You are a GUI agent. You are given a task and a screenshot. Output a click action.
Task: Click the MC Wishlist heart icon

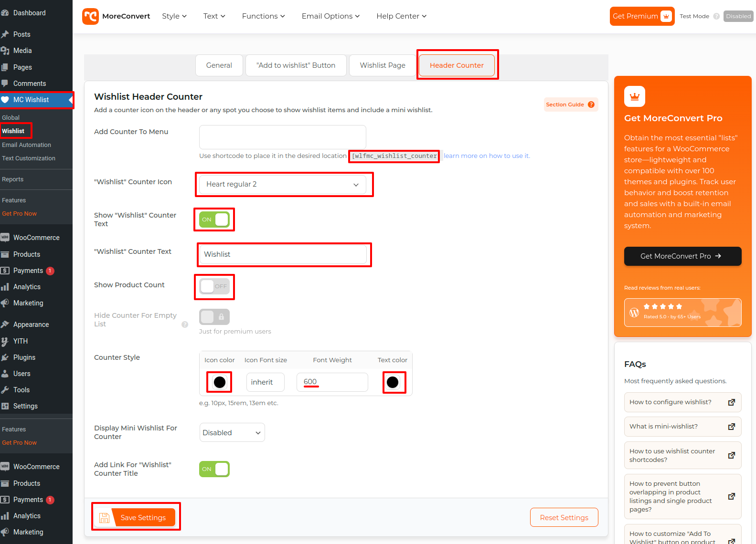point(5,100)
